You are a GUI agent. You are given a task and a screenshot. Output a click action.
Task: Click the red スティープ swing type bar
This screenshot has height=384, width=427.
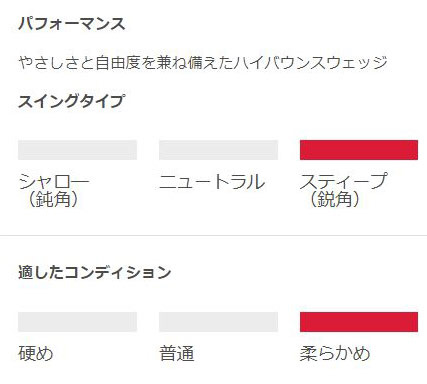point(359,150)
